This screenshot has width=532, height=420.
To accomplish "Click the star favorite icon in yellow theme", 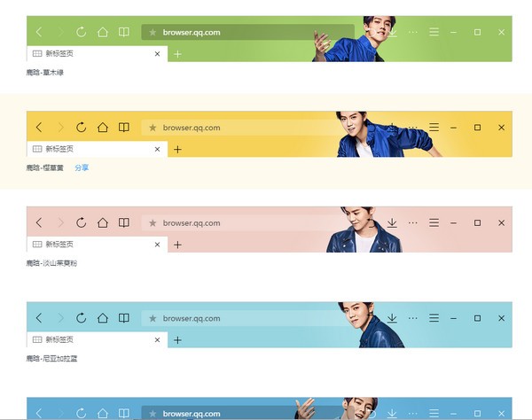I will 153,128.
